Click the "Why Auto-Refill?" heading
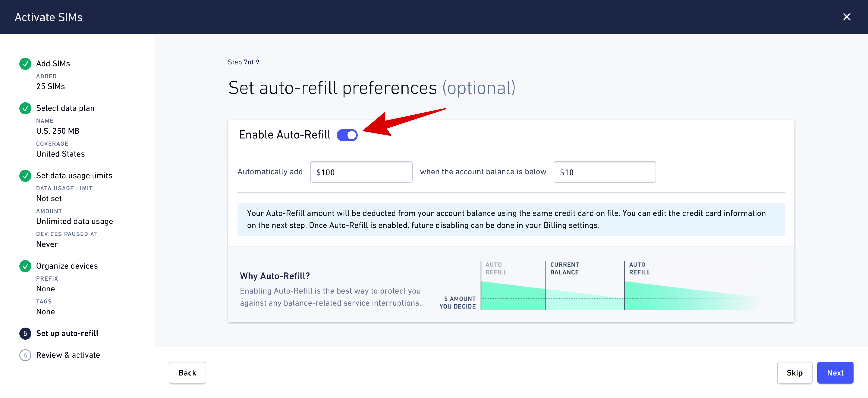Image resolution: width=868 pixels, height=398 pixels. click(275, 276)
